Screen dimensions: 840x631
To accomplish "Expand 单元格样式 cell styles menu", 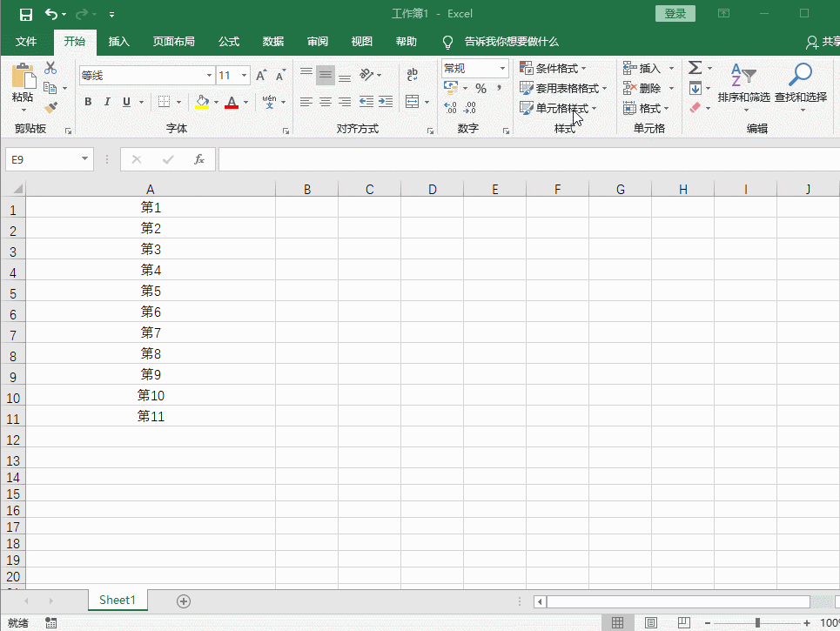I will tap(558, 108).
